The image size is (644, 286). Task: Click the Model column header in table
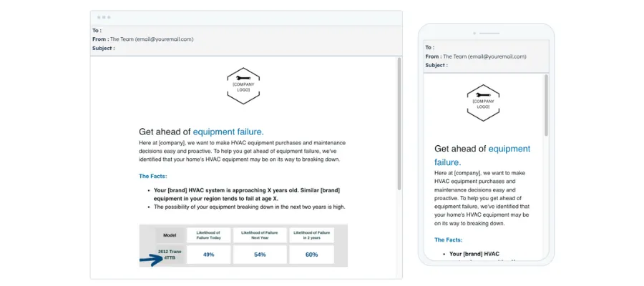(170, 235)
